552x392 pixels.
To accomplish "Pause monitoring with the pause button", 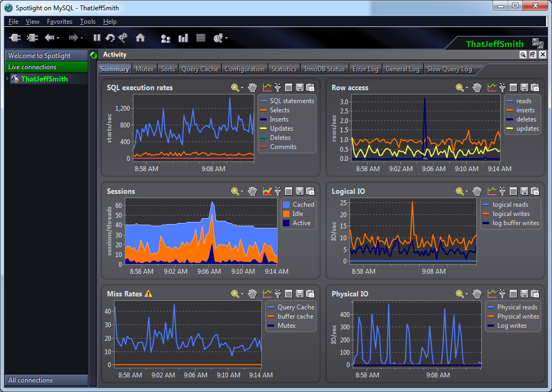I will click(97, 38).
